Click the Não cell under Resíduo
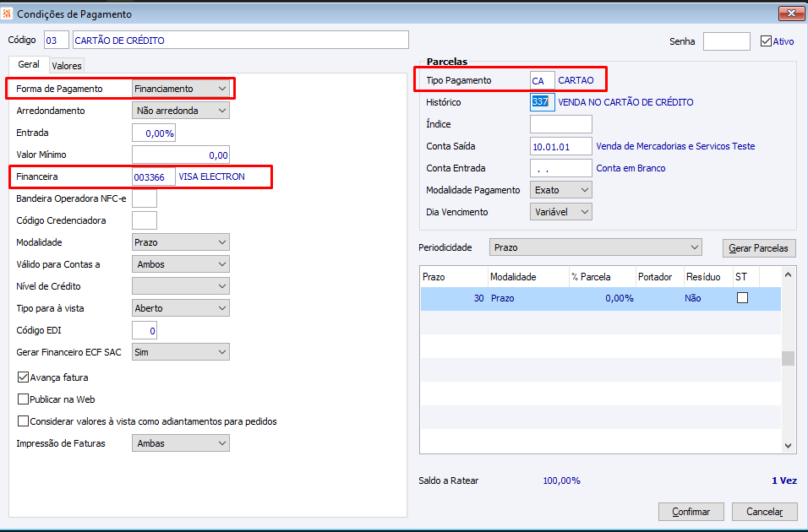 (693, 298)
